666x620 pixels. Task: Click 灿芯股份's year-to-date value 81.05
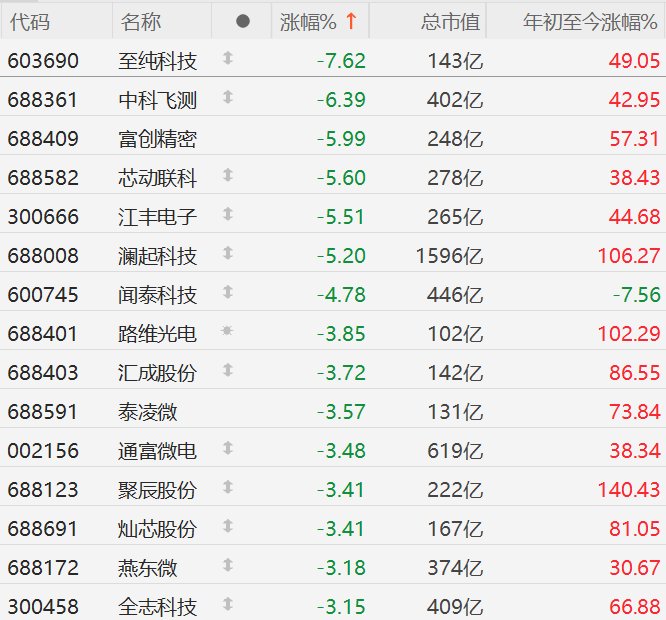pyautogui.click(x=634, y=528)
